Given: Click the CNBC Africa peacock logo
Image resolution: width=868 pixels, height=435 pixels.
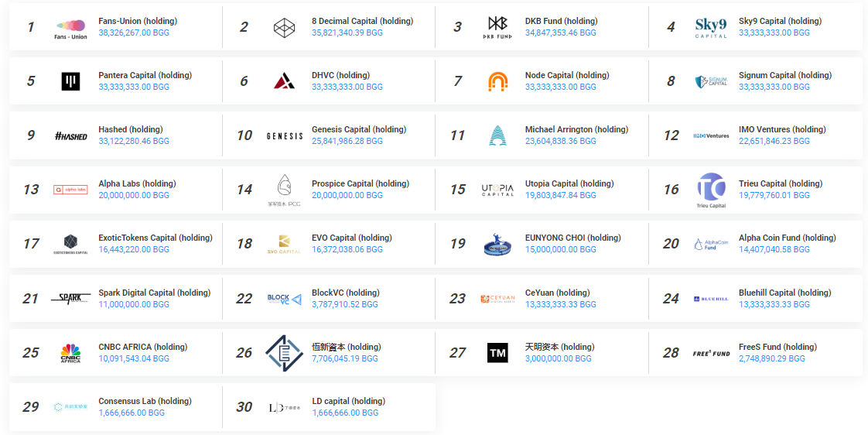Looking at the screenshot, I should (x=70, y=353).
